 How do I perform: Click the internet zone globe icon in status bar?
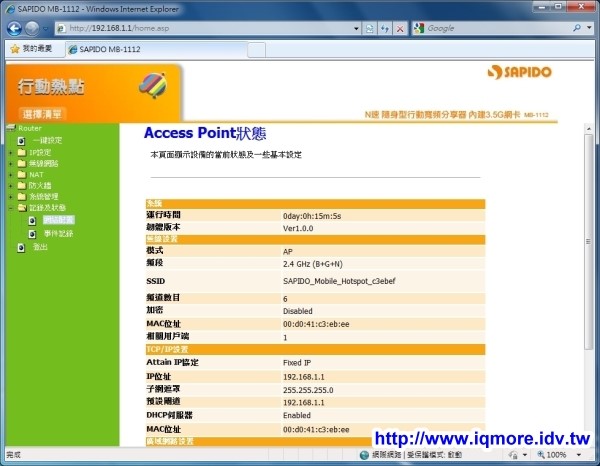click(x=364, y=455)
